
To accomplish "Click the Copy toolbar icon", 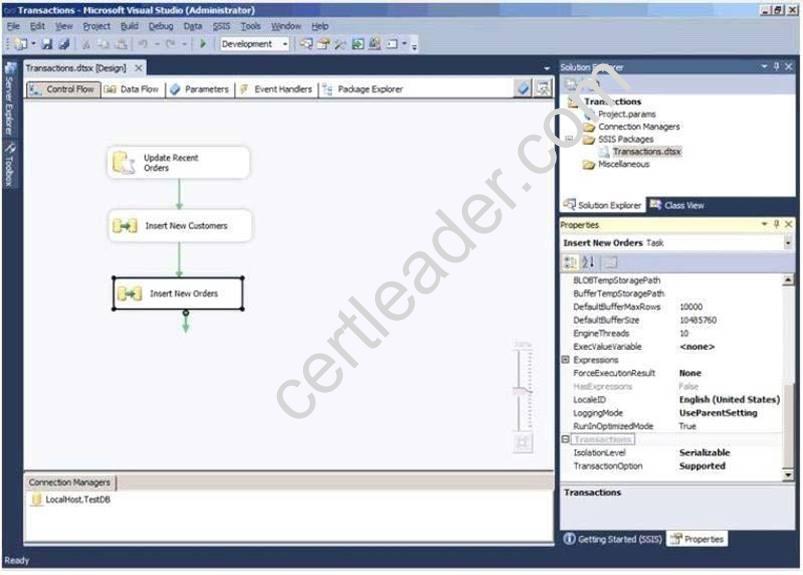I will click(x=103, y=45).
